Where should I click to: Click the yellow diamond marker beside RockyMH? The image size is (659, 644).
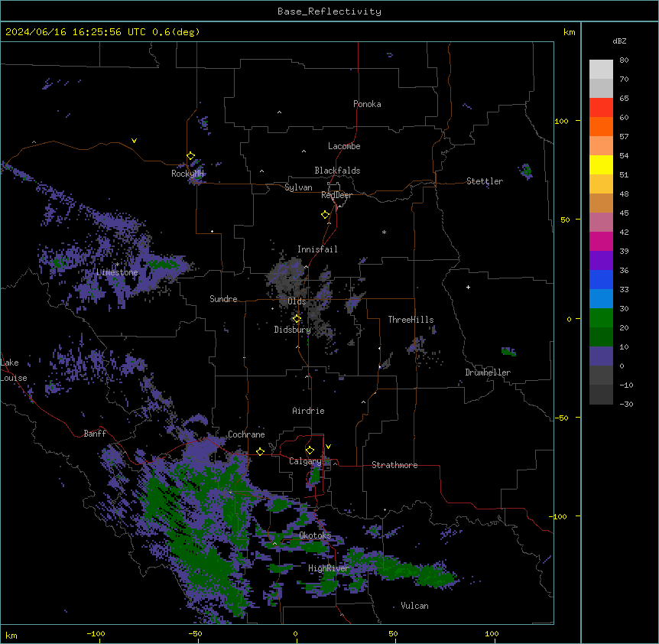tap(190, 156)
